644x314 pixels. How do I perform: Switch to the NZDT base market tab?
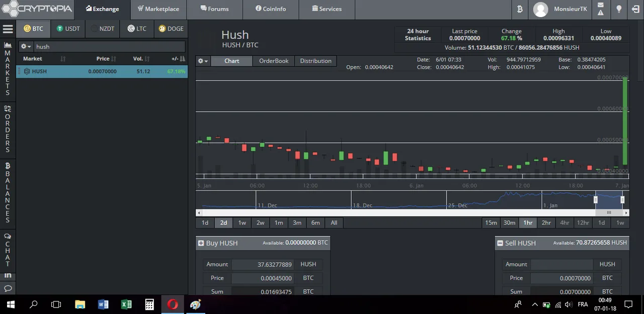pos(103,29)
